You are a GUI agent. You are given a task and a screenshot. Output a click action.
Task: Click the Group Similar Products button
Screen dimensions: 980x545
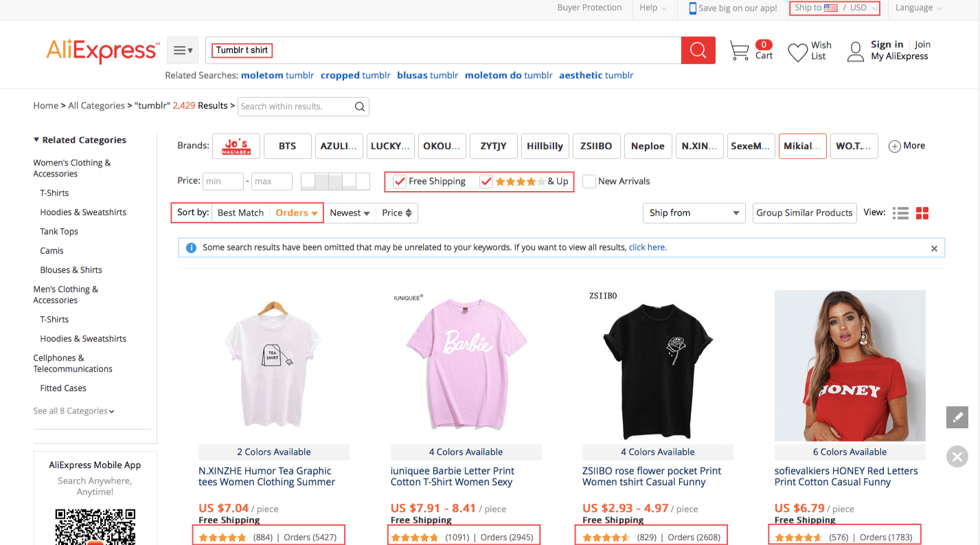(804, 213)
